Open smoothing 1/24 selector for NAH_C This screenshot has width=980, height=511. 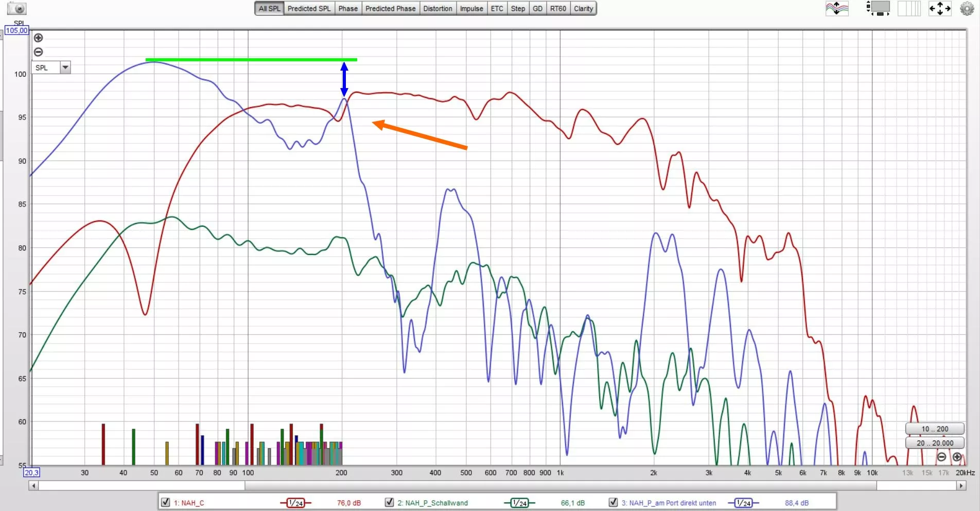pyautogui.click(x=295, y=503)
